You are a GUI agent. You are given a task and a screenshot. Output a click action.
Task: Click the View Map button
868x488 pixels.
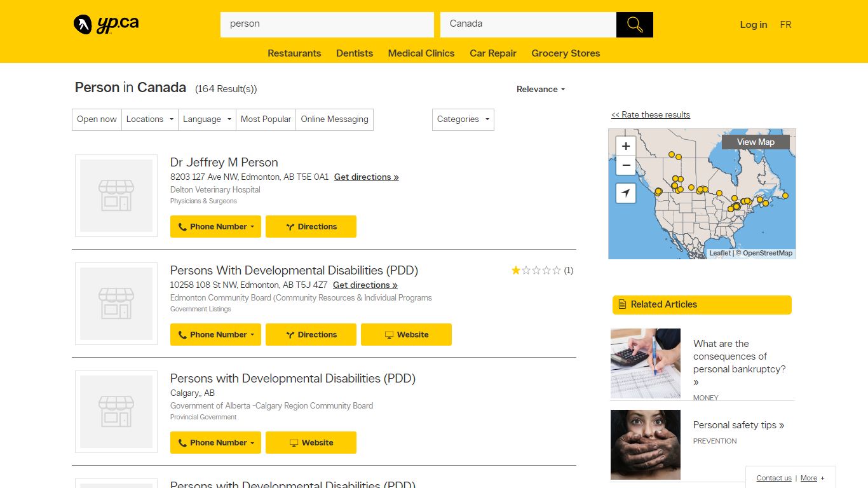click(756, 142)
